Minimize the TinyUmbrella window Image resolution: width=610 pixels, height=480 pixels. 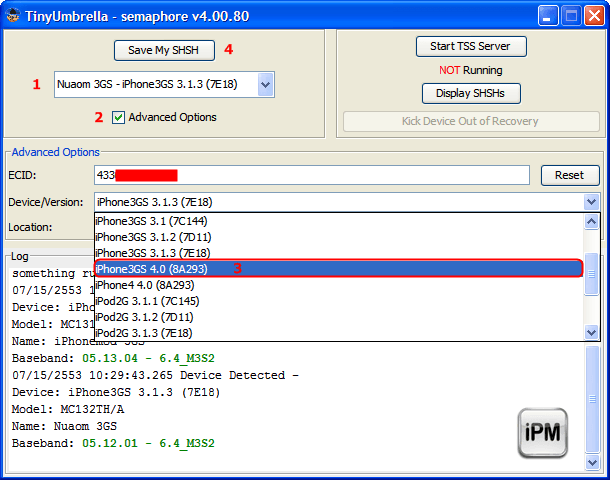(548, 16)
